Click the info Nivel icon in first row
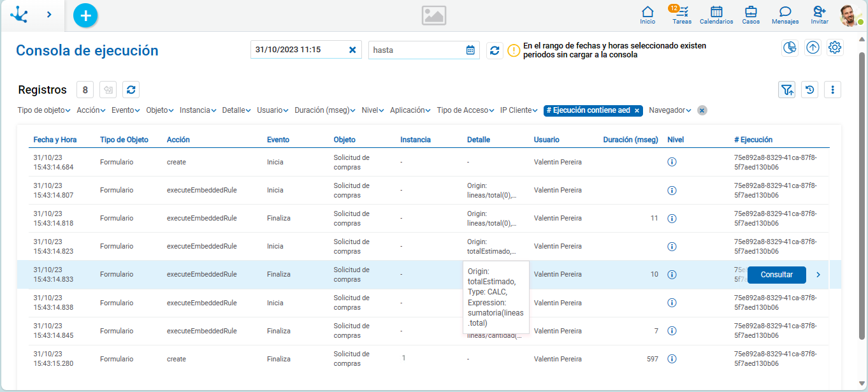The height and width of the screenshot is (392, 868). pyautogui.click(x=672, y=162)
